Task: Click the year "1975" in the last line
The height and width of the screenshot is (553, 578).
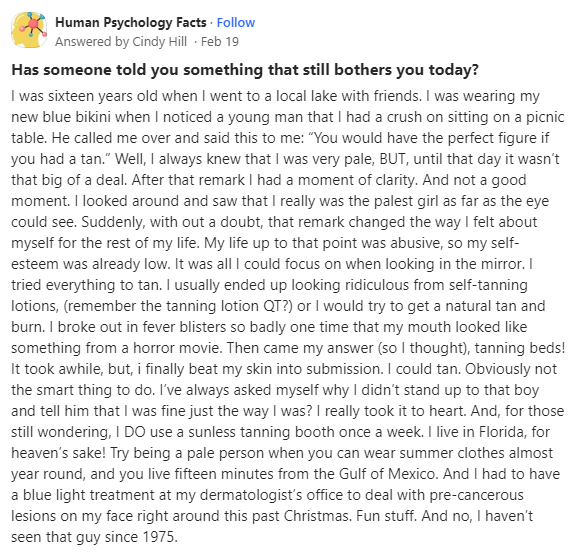Action: pyautogui.click(x=160, y=537)
